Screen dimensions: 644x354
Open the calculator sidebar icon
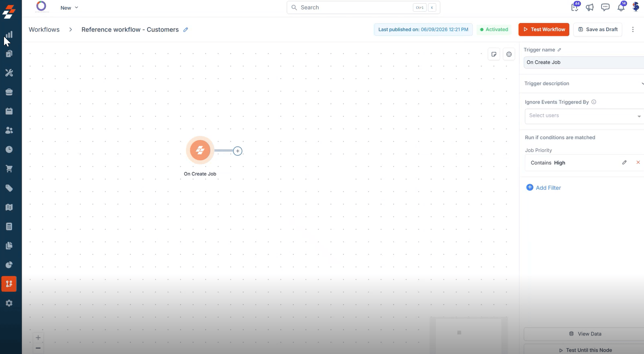point(9,227)
